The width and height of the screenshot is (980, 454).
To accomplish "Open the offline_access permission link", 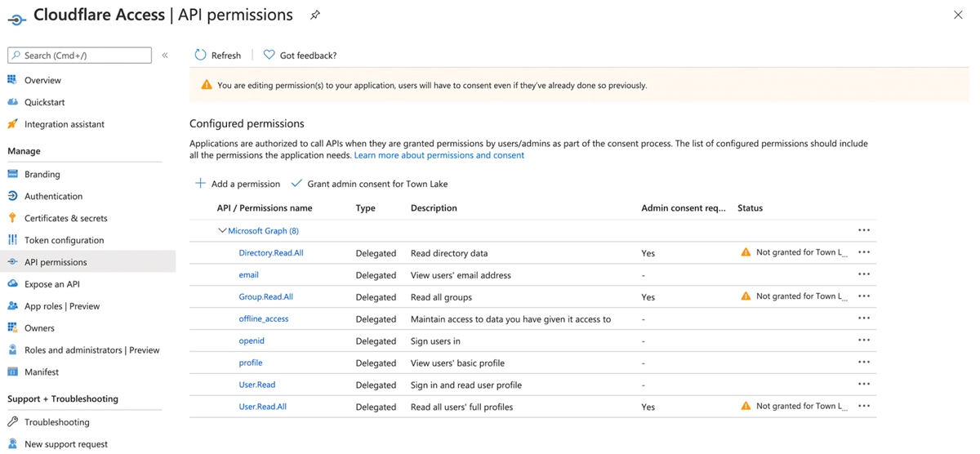I will coord(263,318).
